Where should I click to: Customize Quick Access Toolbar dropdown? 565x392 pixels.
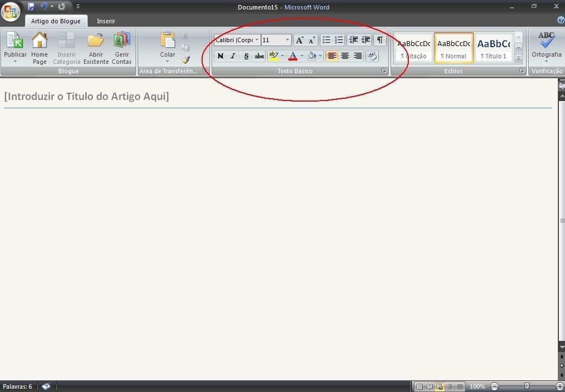coord(78,7)
